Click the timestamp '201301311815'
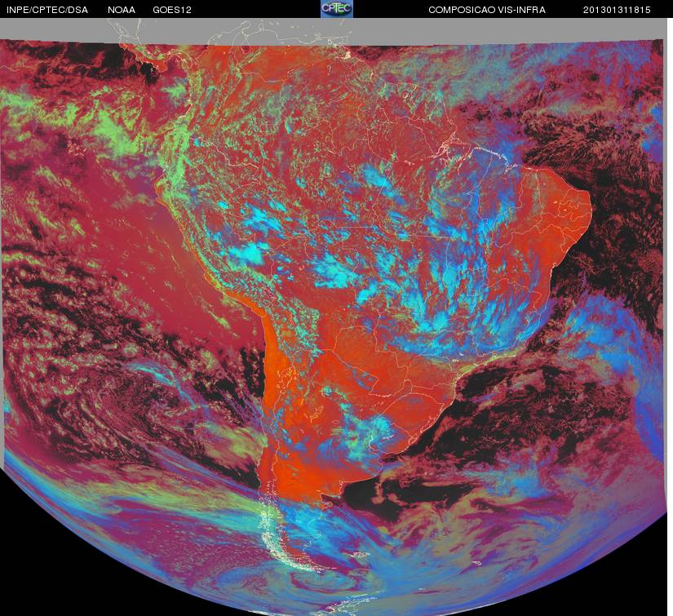This screenshot has width=673, height=616. point(617,10)
